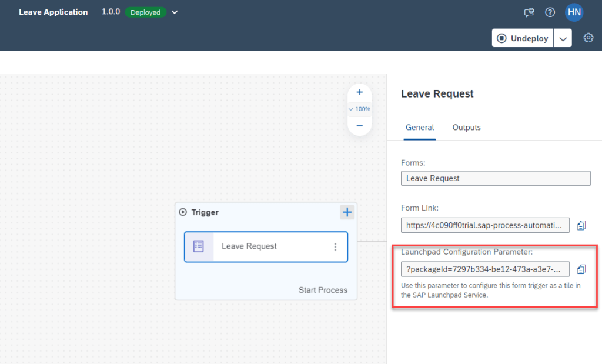Click the Form Link text field
The image size is (602, 364).
(485, 225)
